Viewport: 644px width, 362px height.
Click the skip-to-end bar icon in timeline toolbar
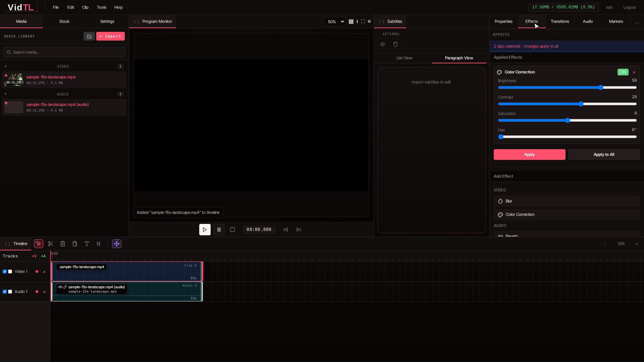[99, 244]
